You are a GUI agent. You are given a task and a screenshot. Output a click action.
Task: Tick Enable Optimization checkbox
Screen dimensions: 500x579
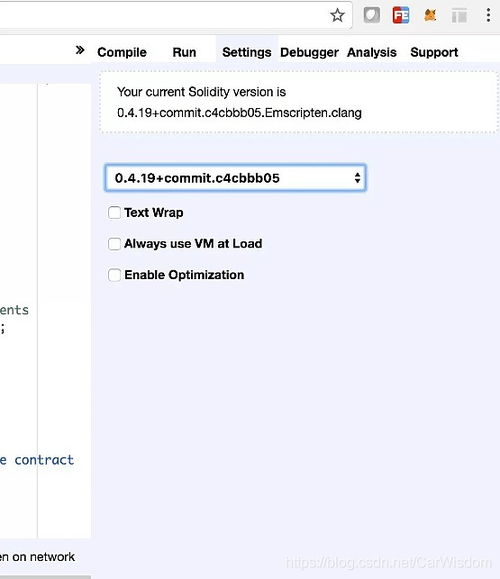pyautogui.click(x=114, y=275)
